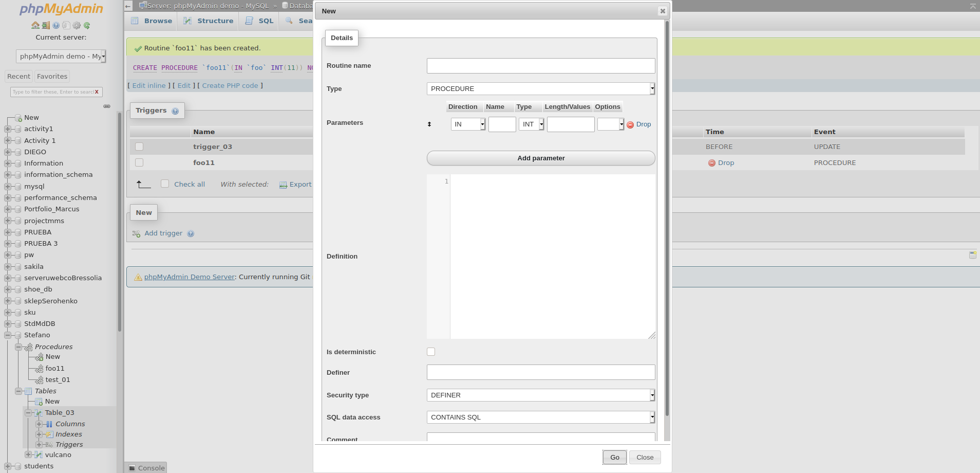Expand the vulcano table node

(28, 454)
